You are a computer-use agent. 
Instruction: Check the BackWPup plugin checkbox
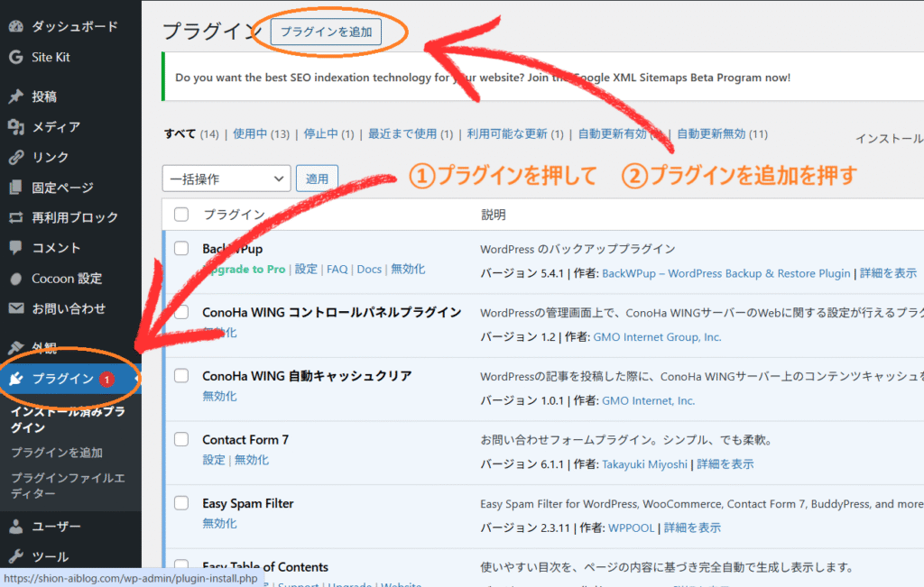coord(181,249)
